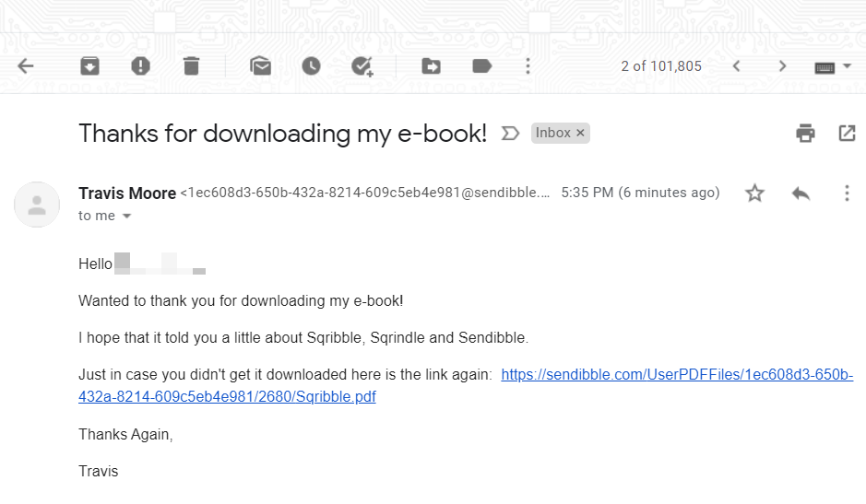The width and height of the screenshot is (866, 504).
Task: Add this email to Tasks
Action: (362, 66)
